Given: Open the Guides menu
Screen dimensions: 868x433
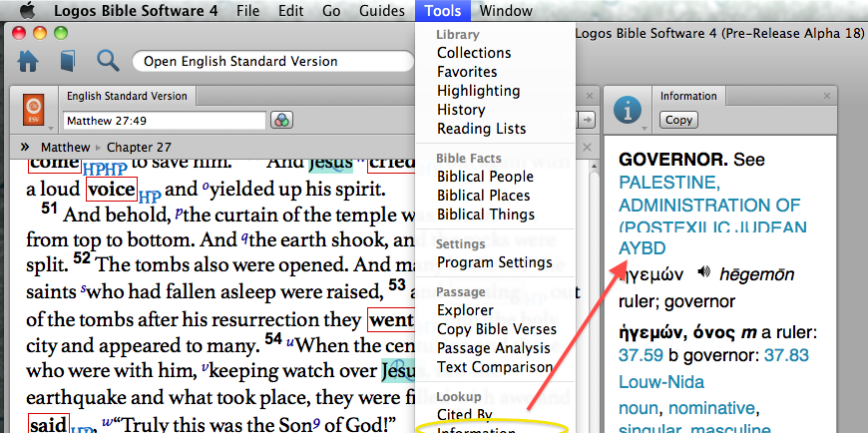Looking at the screenshot, I should click(382, 10).
